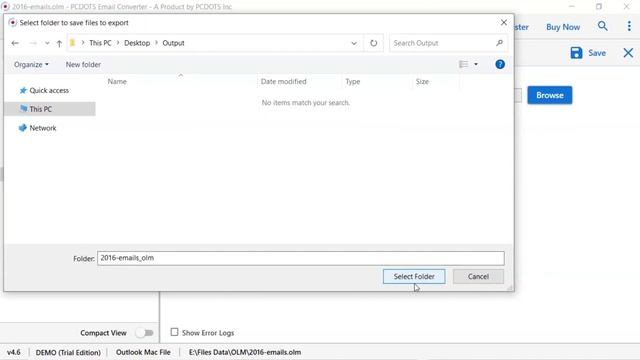Image resolution: width=640 pixels, height=360 pixels.
Task: Open the Buy Now link
Action: coord(563,27)
